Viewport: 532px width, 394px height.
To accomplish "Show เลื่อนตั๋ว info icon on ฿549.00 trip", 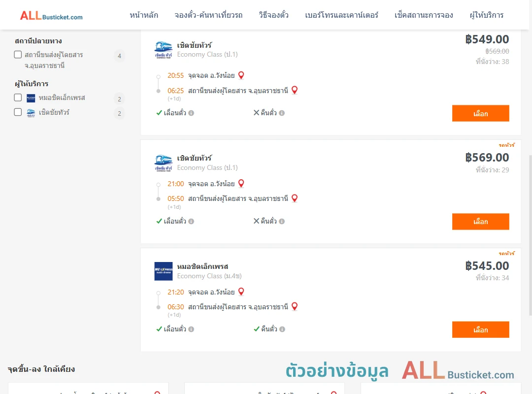I will tap(191, 113).
